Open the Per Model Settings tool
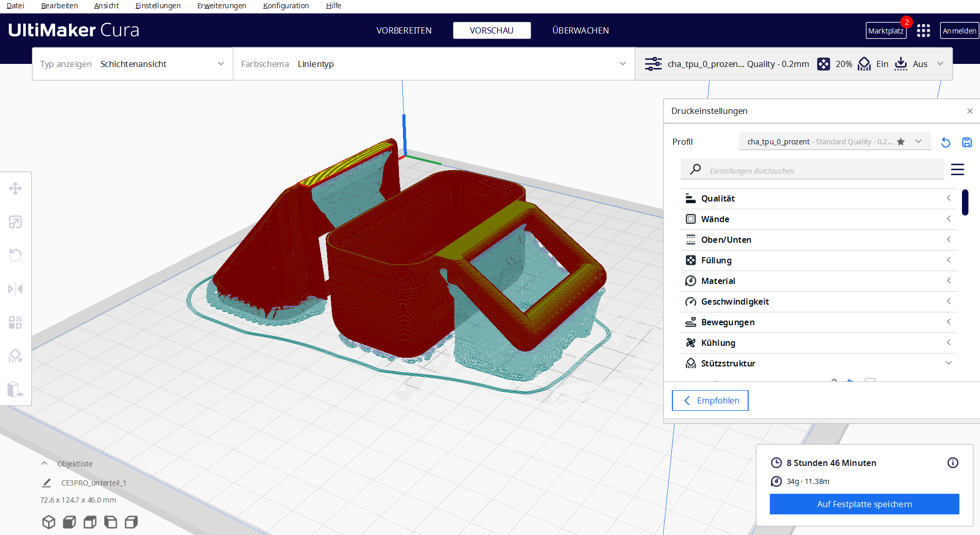Viewport: 980px width, 535px height. [x=15, y=323]
